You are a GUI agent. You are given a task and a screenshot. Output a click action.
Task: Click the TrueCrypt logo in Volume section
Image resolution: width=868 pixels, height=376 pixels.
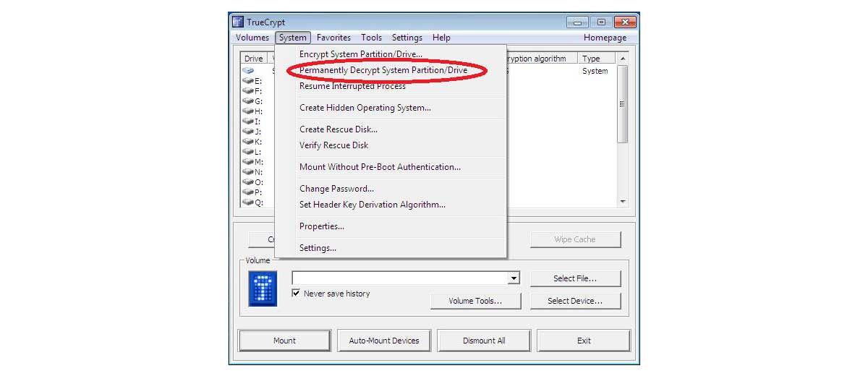click(x=263, y=289)
